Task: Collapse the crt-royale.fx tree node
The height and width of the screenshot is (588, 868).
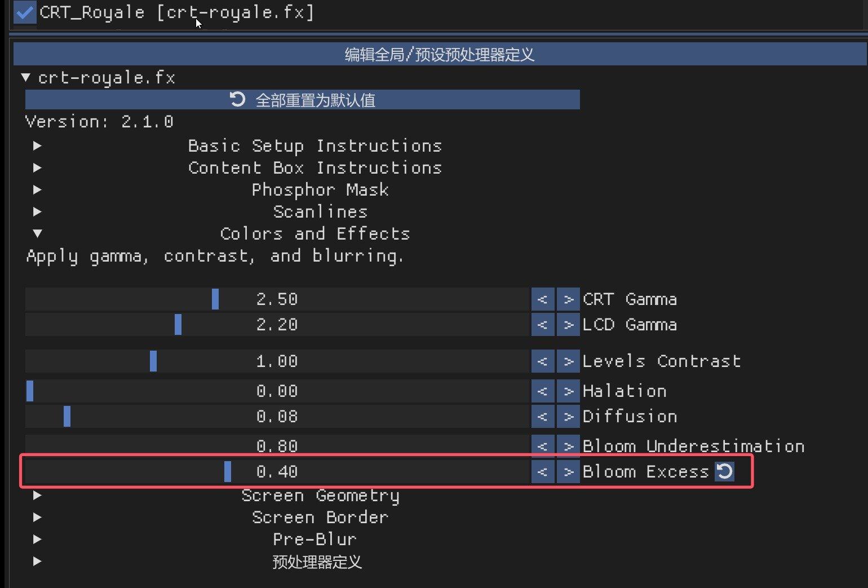Action: [x=25, y=77]
